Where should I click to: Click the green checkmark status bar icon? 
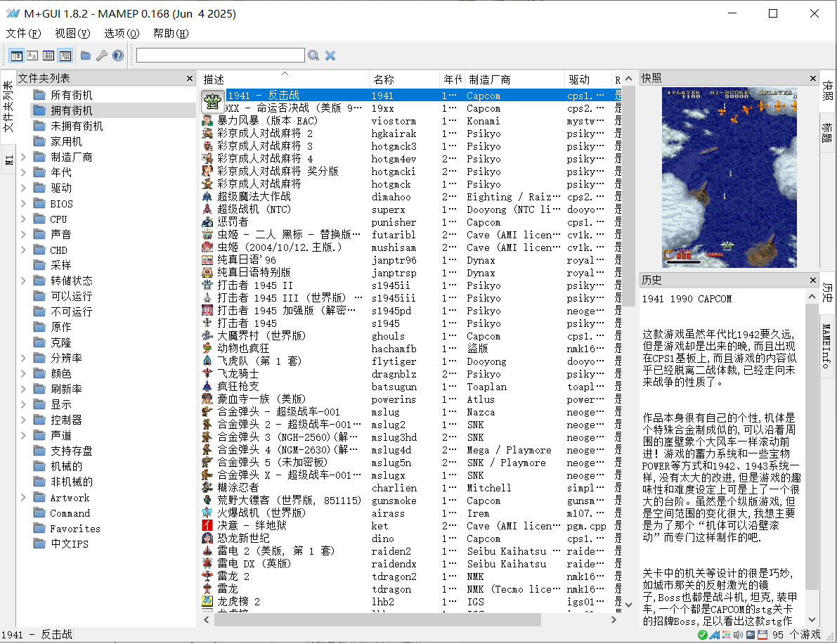[x=703, y=635]
